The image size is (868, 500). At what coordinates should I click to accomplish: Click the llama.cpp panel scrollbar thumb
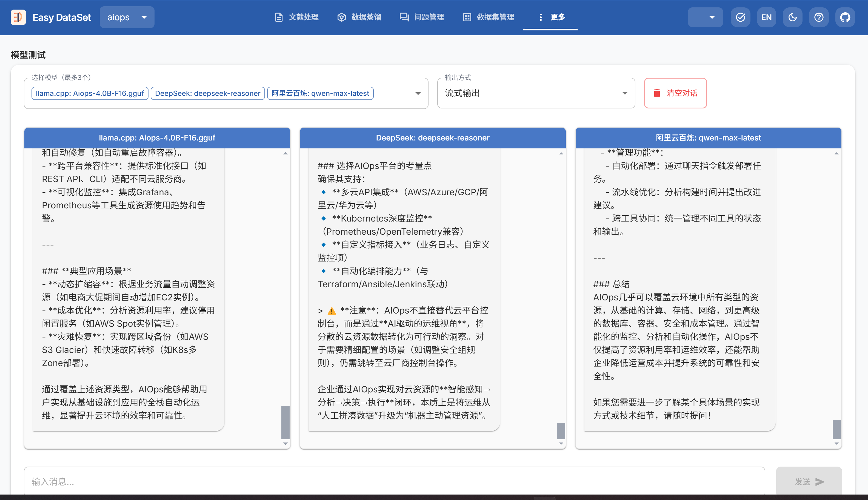point(285,423)
